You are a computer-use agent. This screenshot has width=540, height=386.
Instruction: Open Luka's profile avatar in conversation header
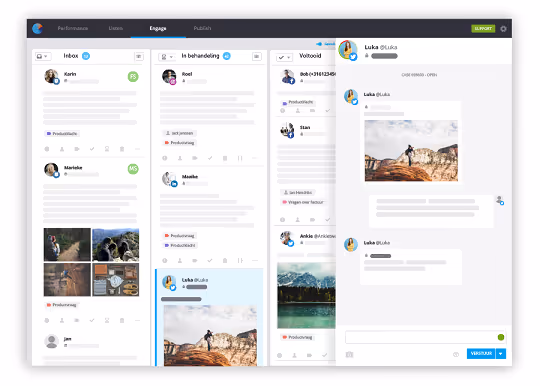[348, 50]
